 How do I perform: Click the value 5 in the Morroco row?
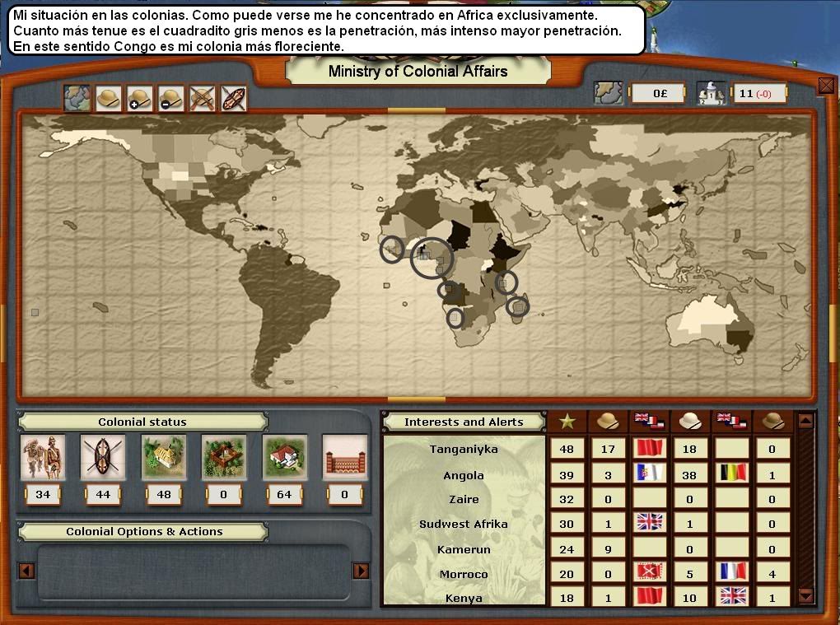click(x=689, y=574)
